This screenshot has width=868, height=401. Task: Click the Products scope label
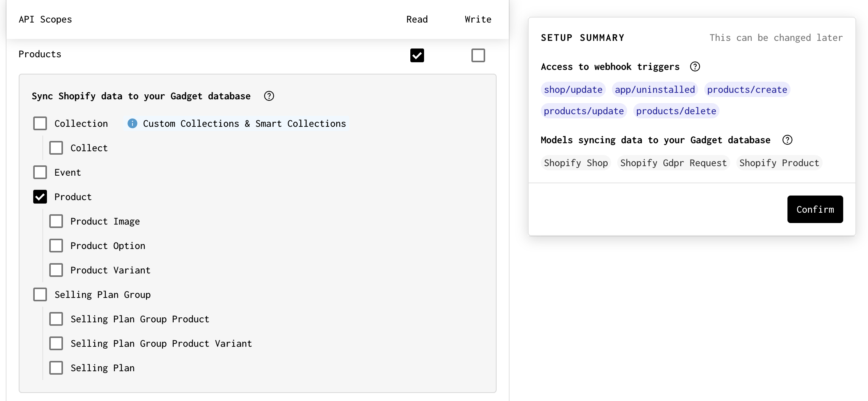tap(40, 54)
